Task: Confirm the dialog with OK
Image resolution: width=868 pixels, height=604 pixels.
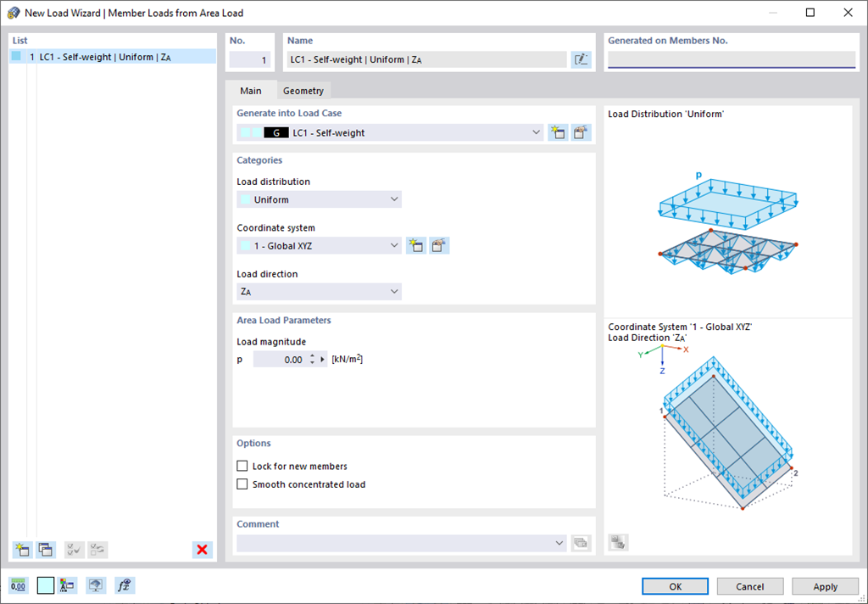Action: coord(674,585)
